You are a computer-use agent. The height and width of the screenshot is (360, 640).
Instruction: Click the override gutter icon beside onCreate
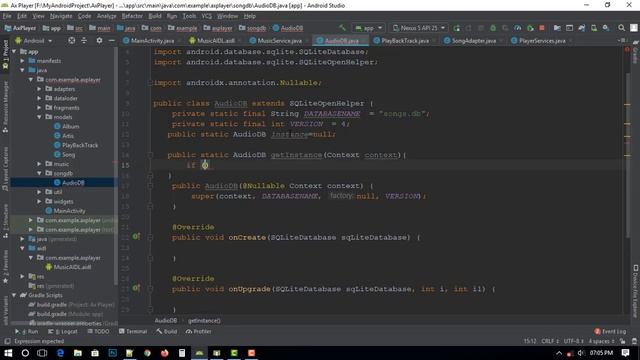coord(136,237)
